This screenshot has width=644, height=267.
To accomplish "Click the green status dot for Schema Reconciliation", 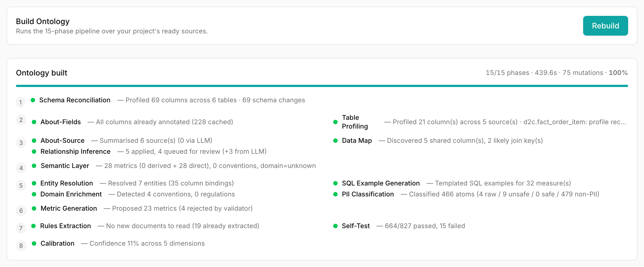I will [x=33, y=100].
